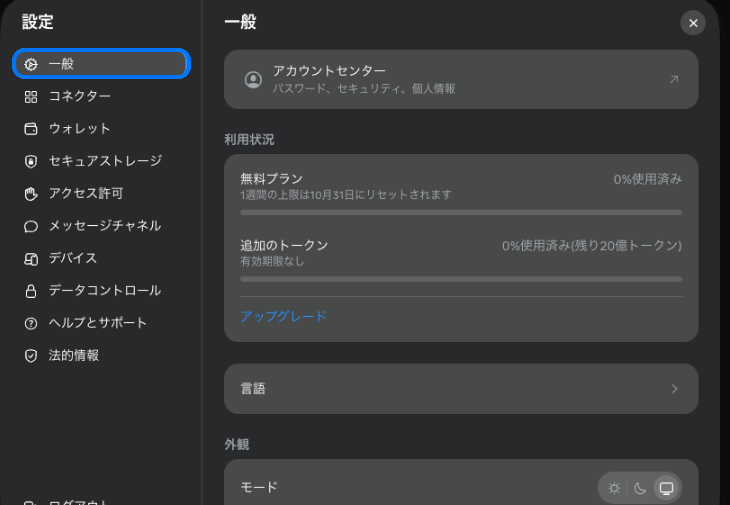Click the 言語 label
Viewport: 730px width, 505px height.
coord(253,389)
